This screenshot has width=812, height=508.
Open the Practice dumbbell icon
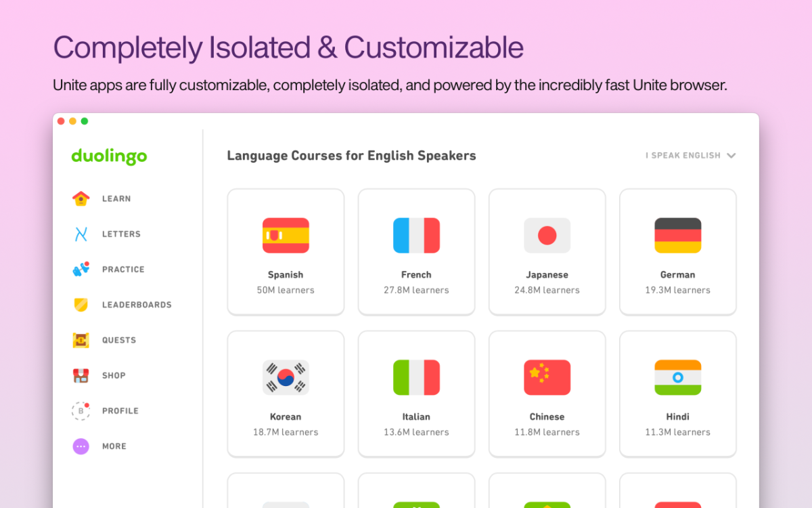click(x=81, y=269)
